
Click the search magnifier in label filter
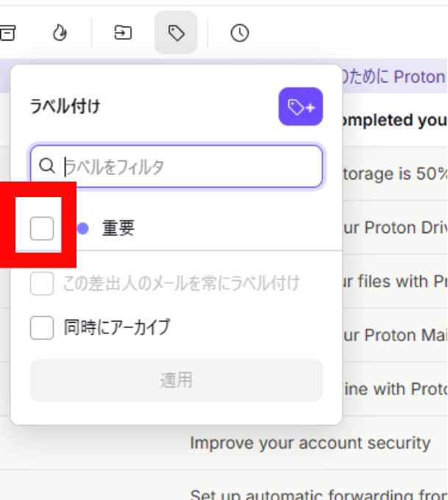tap(47, 166)
